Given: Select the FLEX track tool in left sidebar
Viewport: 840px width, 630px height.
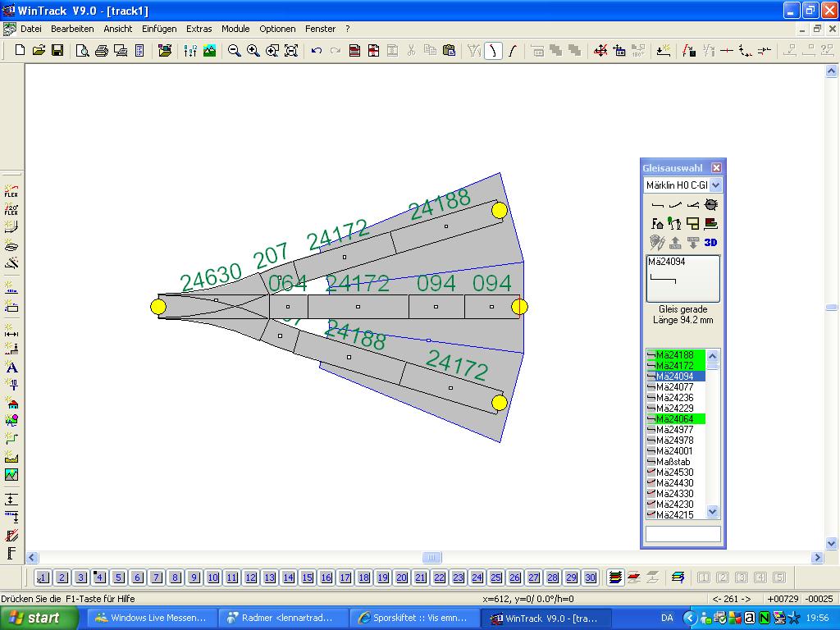Looking at the screenshot, I should tap(11, 190).
